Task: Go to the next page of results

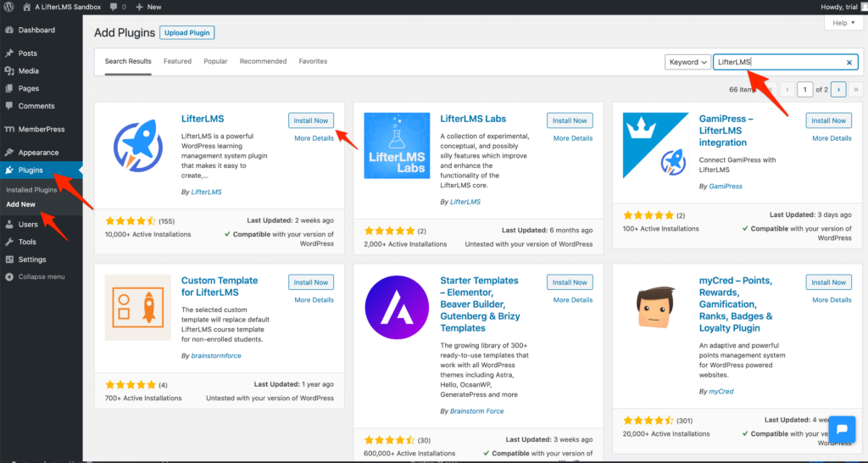Action: (x=838, y=89)
